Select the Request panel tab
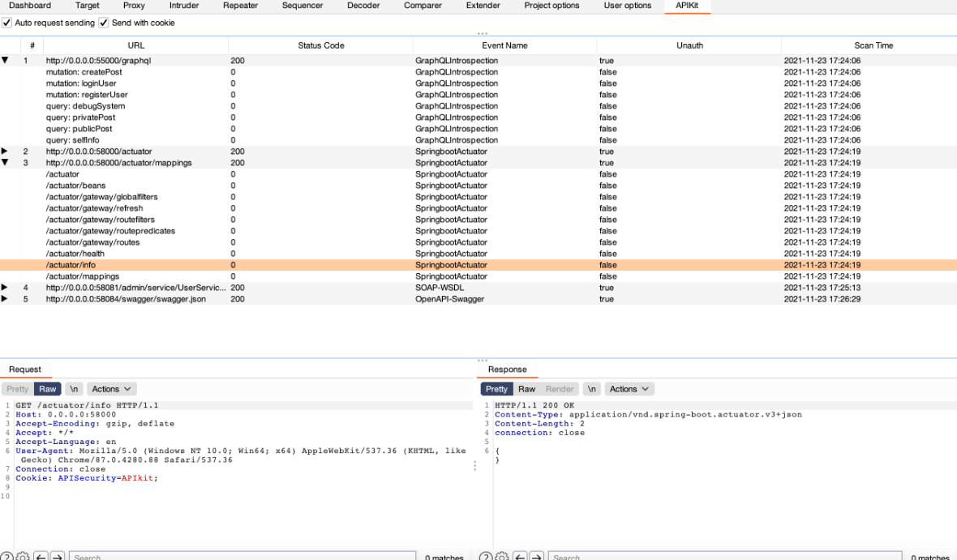The image size is (957, 560). pos(25,370)
